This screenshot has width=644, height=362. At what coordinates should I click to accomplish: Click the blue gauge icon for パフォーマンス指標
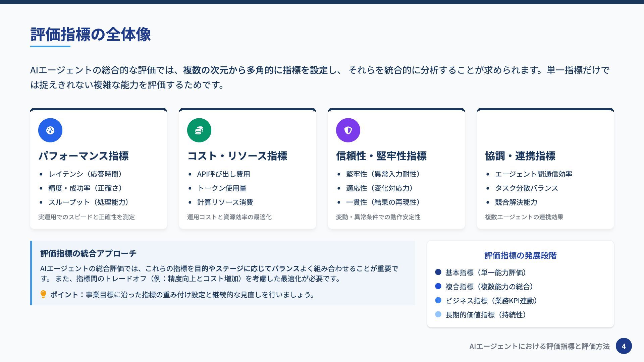(x=50, y=130)
